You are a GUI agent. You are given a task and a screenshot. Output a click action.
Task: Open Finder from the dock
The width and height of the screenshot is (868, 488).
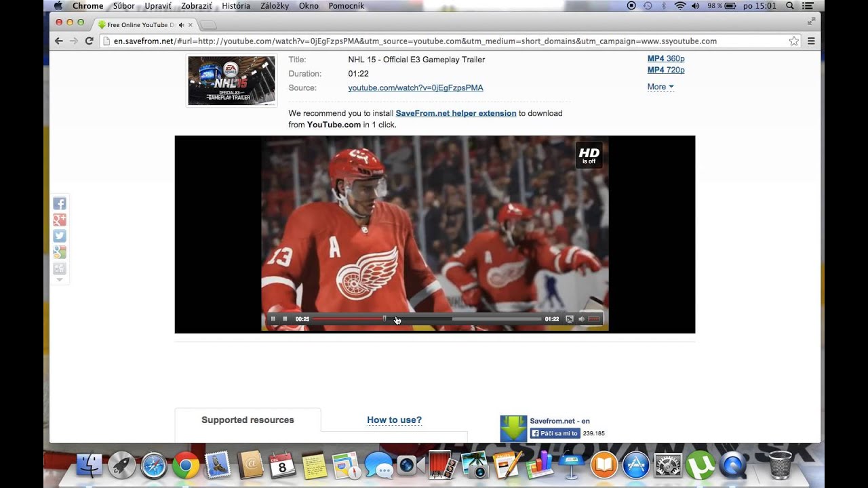90,465
